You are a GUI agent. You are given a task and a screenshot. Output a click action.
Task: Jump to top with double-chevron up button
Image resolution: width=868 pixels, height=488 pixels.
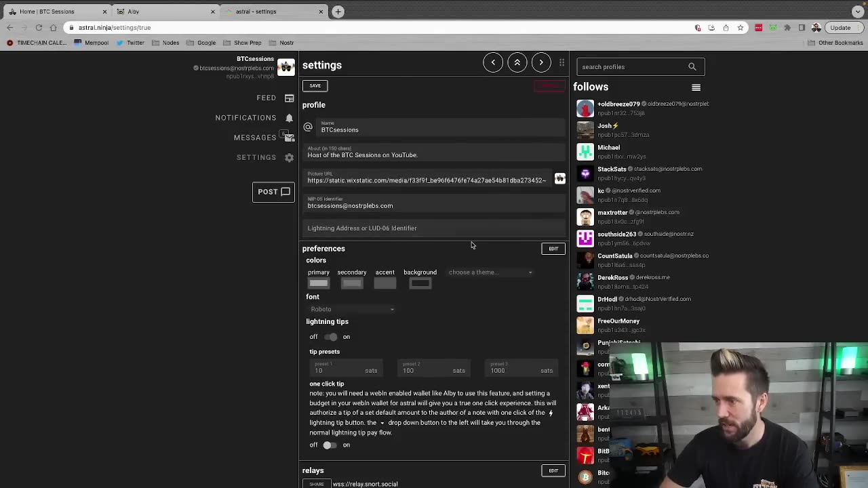pyautogui.click(x=517, y=62)
